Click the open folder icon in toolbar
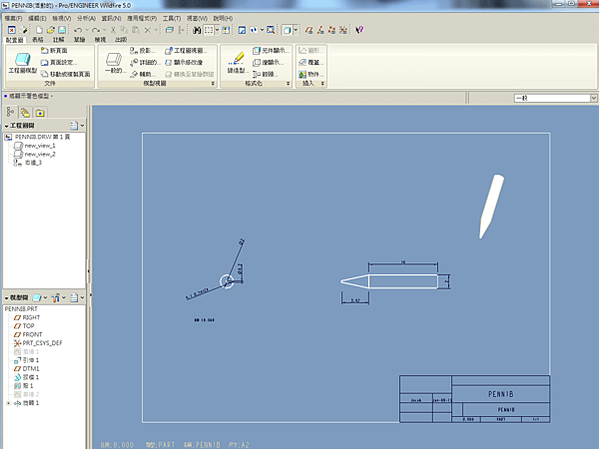599x449 pixels. (x=50, y=30)
